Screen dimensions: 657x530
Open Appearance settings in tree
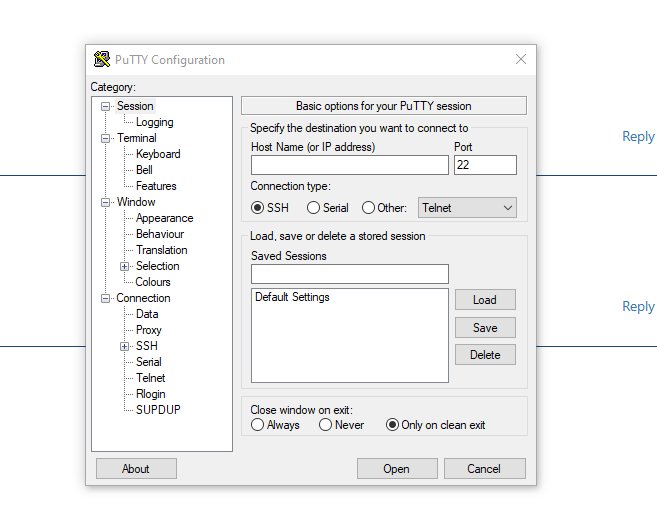click(x=164, y=218)
